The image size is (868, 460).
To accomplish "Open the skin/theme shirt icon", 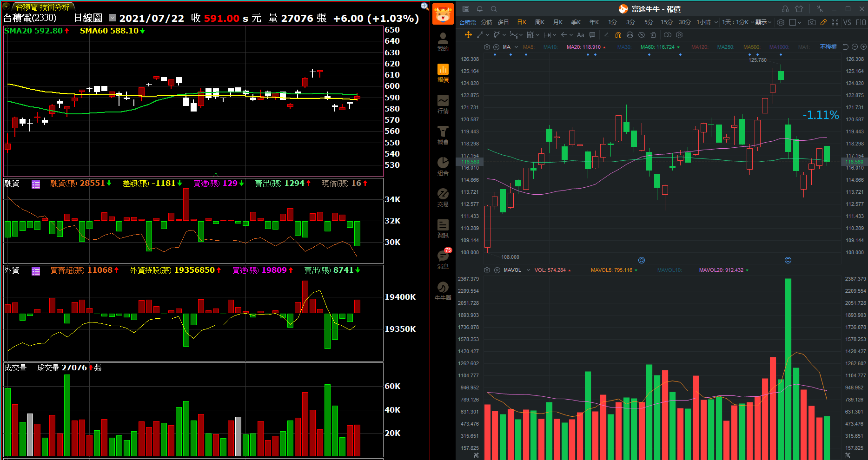I will 799,9.
